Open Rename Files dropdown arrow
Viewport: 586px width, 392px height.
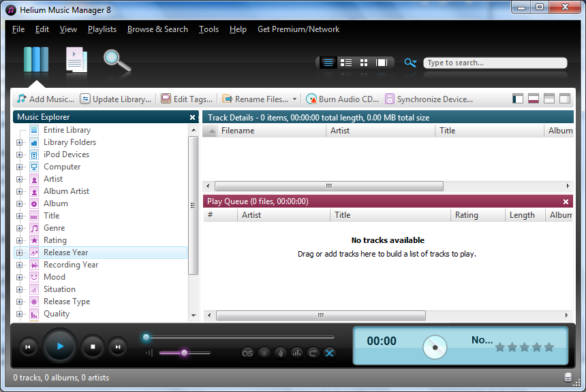tap(295, 99)
